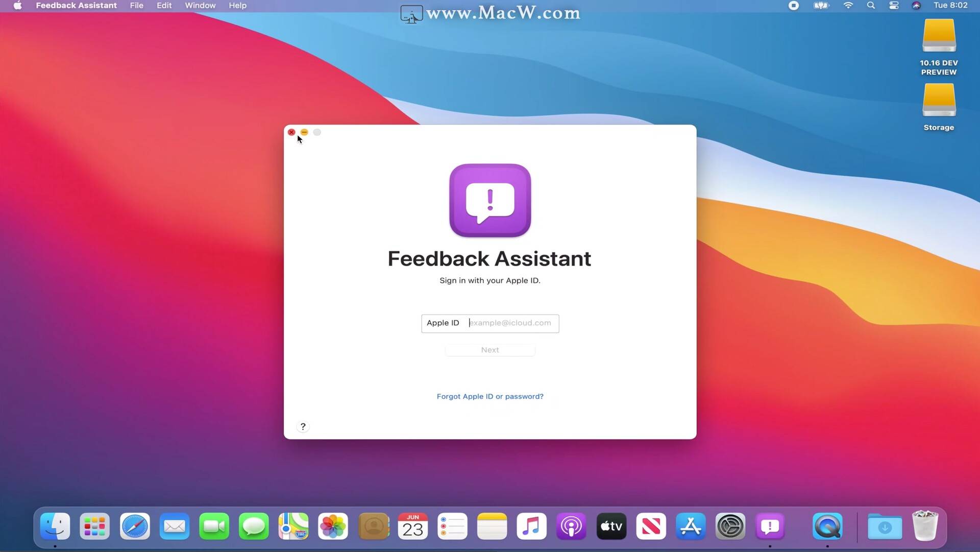
Task: Open Maps in the dock
Action: pos(293,526)
